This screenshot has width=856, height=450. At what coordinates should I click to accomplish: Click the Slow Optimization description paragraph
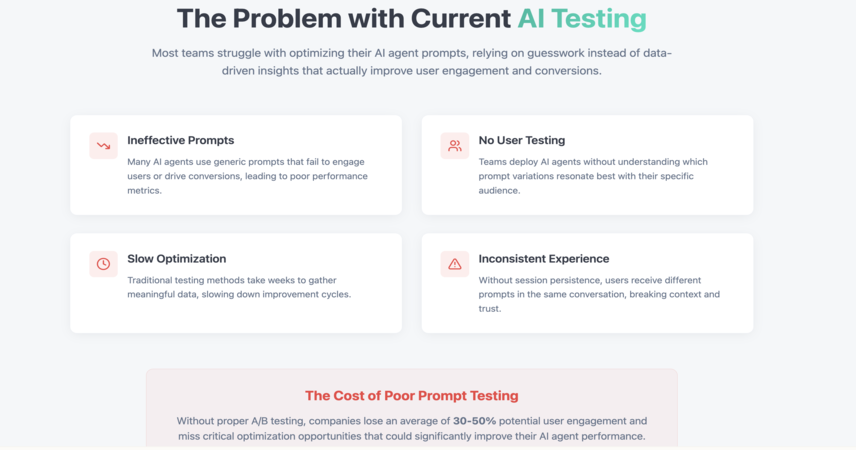[x=239, y=287]
